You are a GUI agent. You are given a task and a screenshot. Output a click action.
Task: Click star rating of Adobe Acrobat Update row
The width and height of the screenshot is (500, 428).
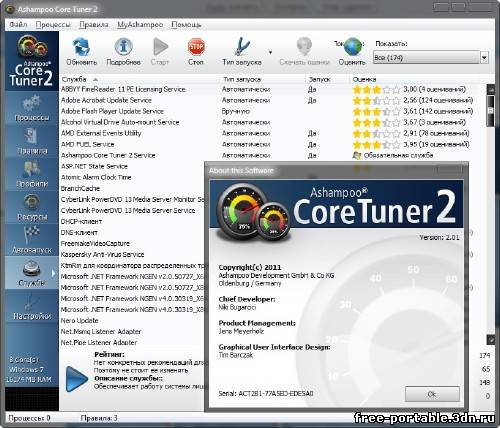tap(376, 100)
